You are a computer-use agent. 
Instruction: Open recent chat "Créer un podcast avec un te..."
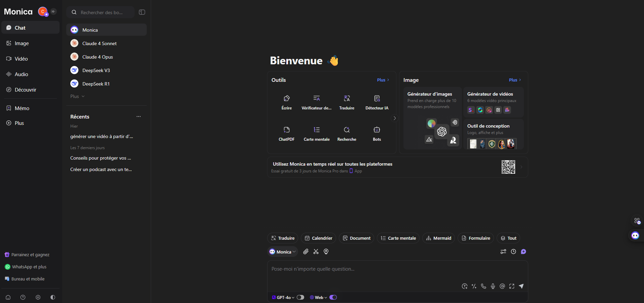[x=101, y=169]
